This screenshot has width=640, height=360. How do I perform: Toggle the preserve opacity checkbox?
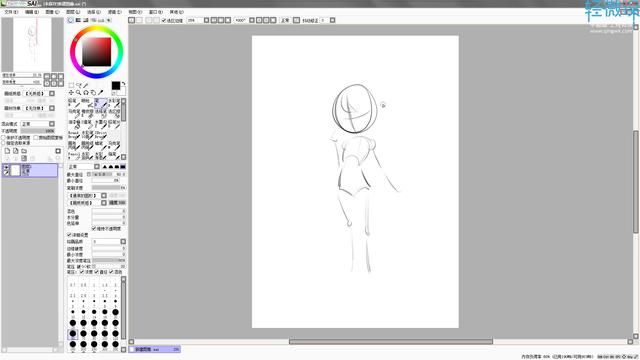pos(4,138)
